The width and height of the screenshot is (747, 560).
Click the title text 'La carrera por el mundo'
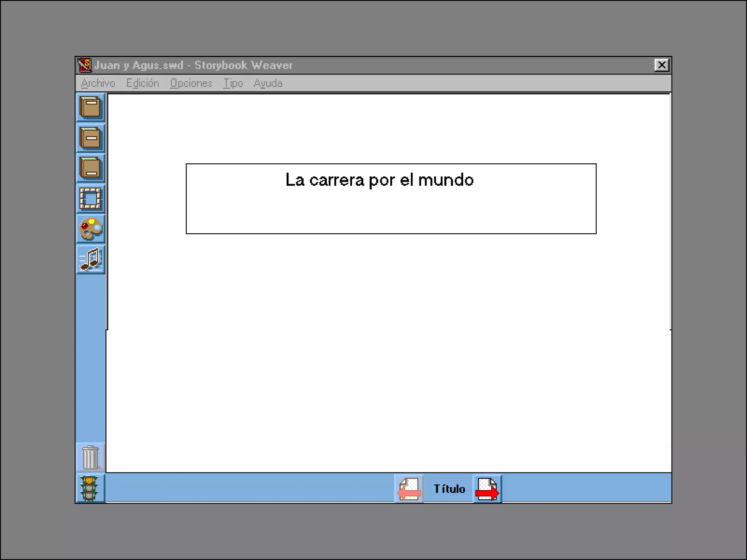click(379, 180)
